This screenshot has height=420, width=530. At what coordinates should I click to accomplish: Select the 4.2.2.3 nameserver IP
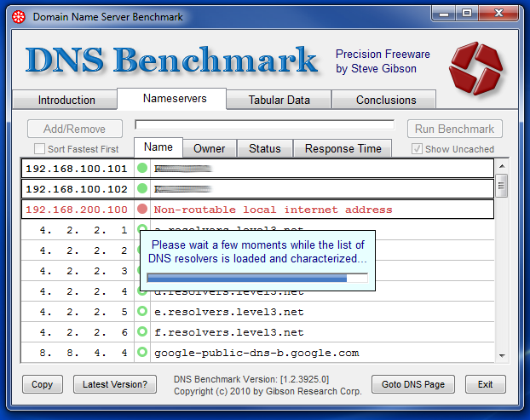[84, 271]
